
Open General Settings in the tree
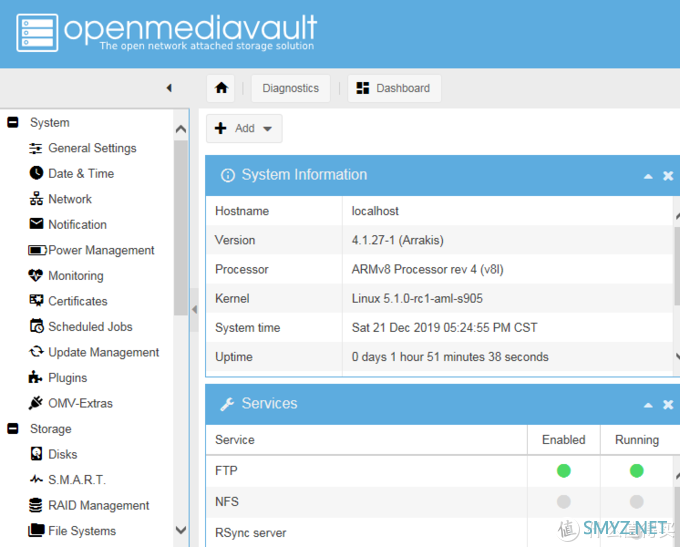pos(92,148)
